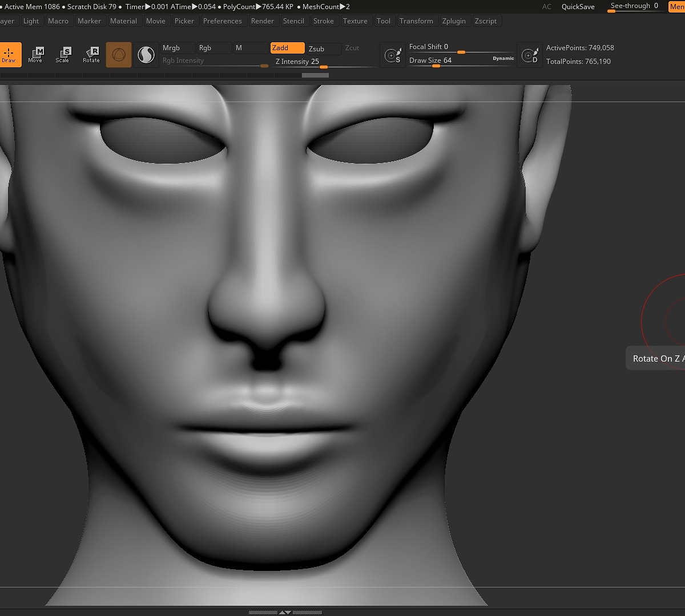The height and width of the screenshot is (616, 685).
Task: Click the half-shaded sphere icon
Action: click(146, 55)
